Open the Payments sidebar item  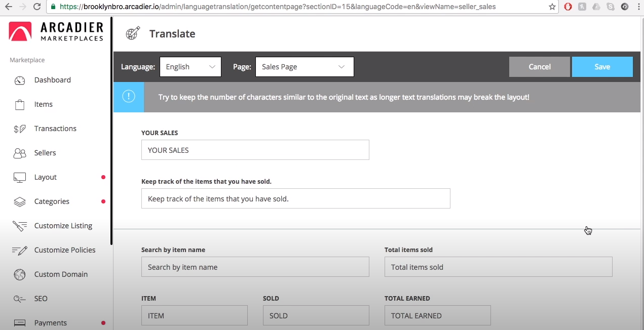[x=50, y=323]
